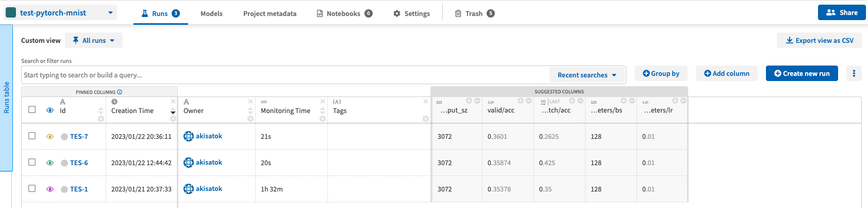Click the gear icon in Creation Time column
The height and width of the screenshot is (208, 868).
pyautogui.click(x=173, y=119)
